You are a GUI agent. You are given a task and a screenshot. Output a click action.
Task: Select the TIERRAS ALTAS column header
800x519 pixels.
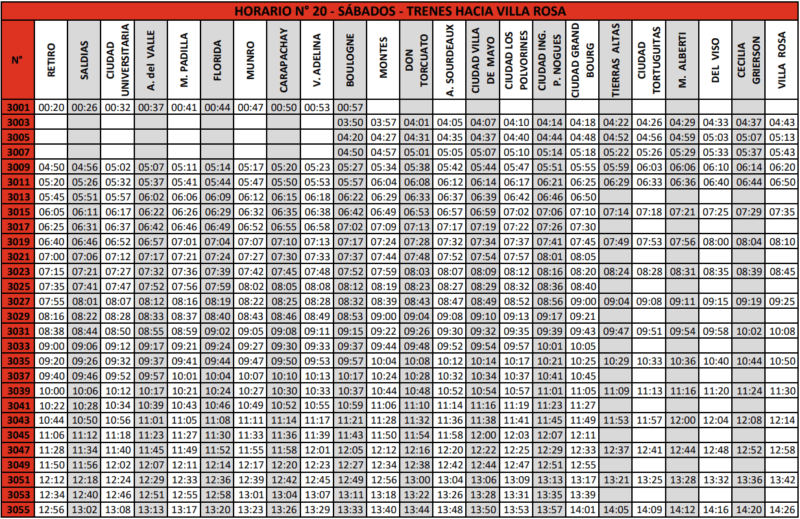pos(616,60)
